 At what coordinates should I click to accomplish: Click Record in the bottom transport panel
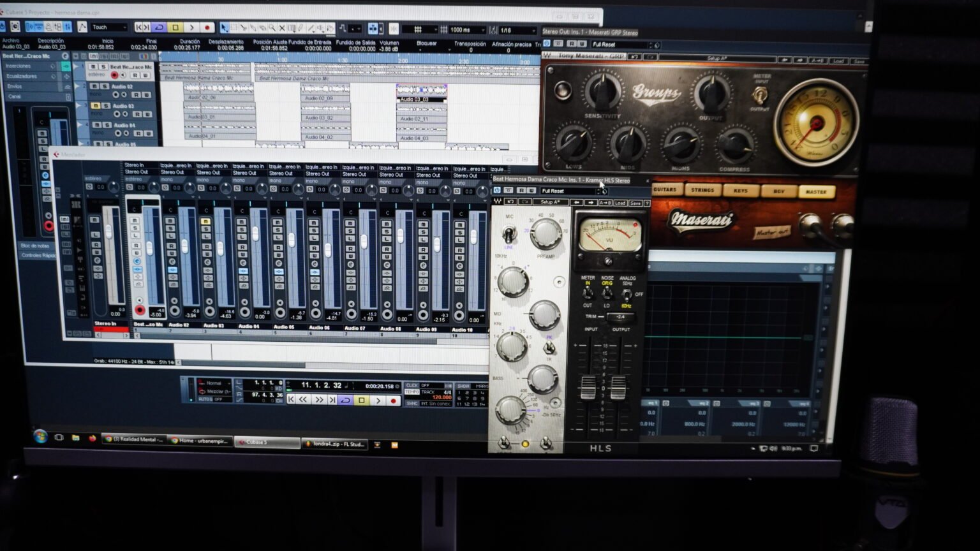(x=394, y=400)
